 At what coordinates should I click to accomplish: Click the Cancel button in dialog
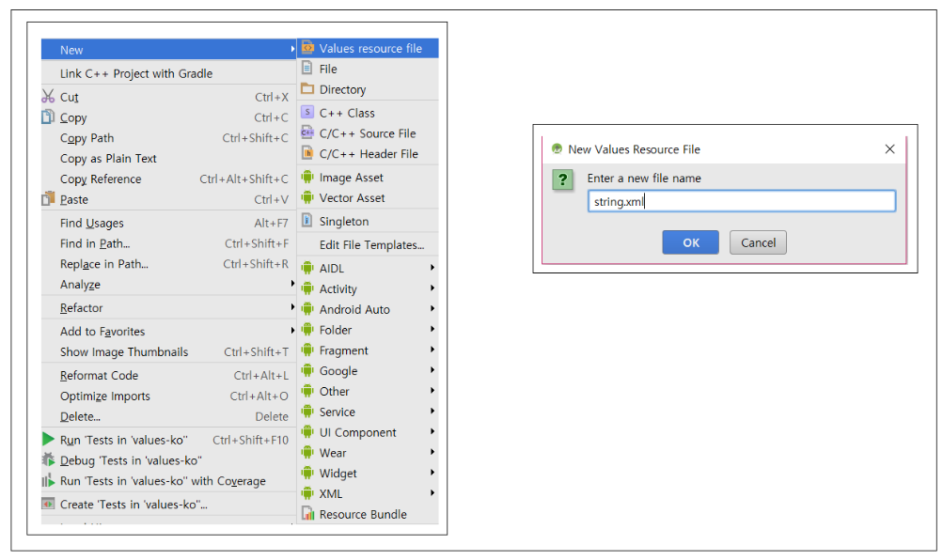tap(758, 242)
